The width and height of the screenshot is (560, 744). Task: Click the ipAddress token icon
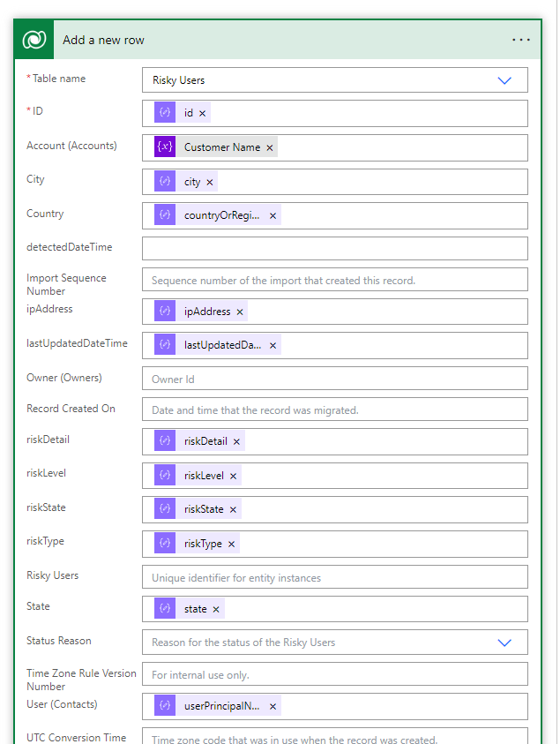click(x=165, y=312)
